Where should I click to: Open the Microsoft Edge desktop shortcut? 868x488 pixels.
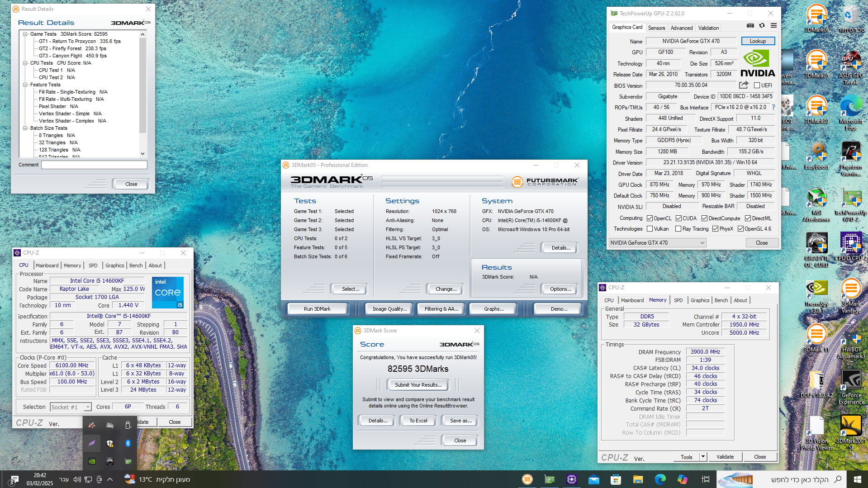[851, 113]
